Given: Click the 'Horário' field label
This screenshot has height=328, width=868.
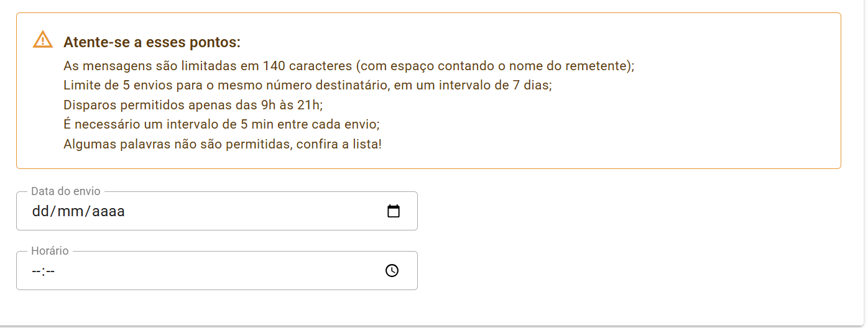Looking at the screenshot, I should click(x=50, y=251).
